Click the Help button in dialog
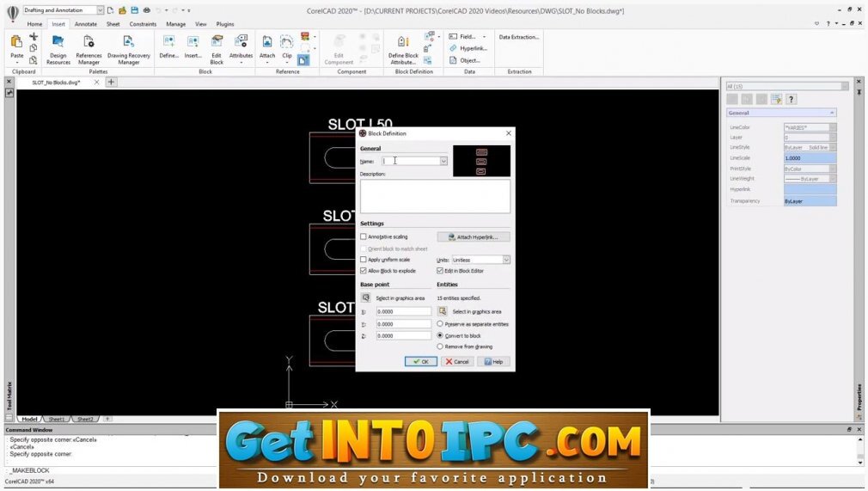868x491 pixels. (x=494, y=361)
